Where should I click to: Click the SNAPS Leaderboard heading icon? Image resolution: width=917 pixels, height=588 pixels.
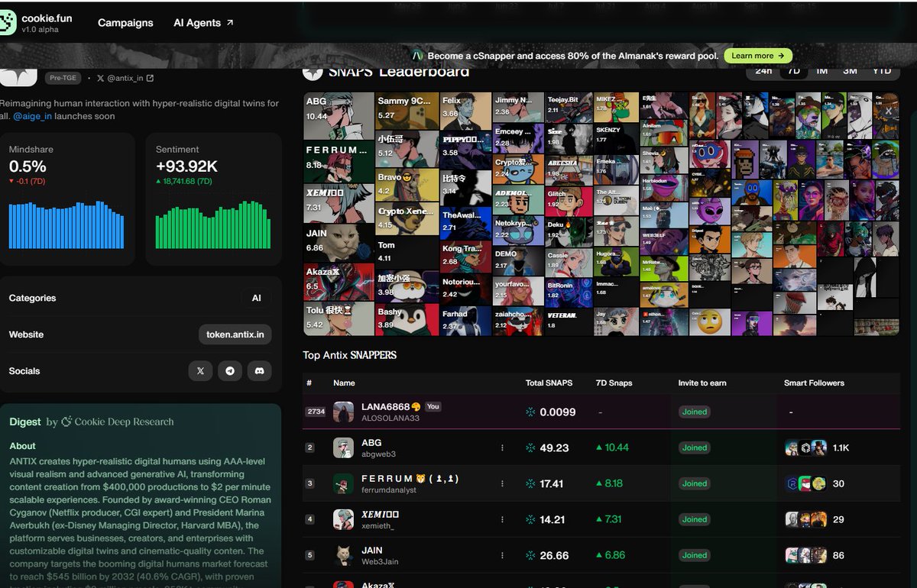click(312, 72)
